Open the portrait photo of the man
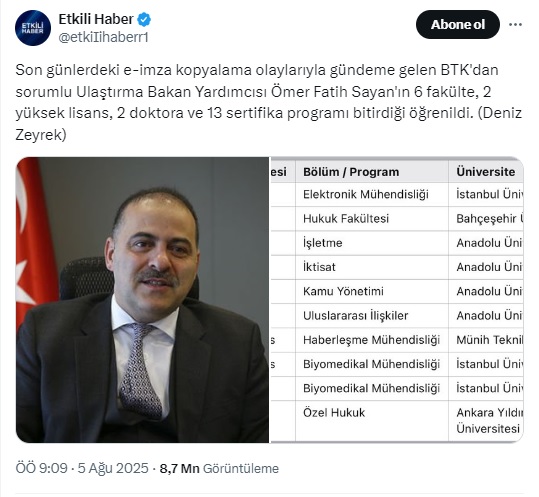 click(142, 300)
